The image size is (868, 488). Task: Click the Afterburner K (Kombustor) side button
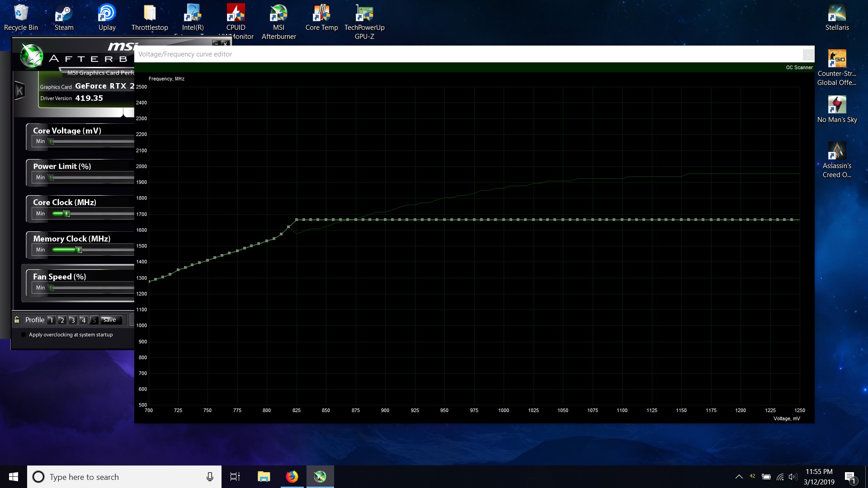tap(19, 91)
